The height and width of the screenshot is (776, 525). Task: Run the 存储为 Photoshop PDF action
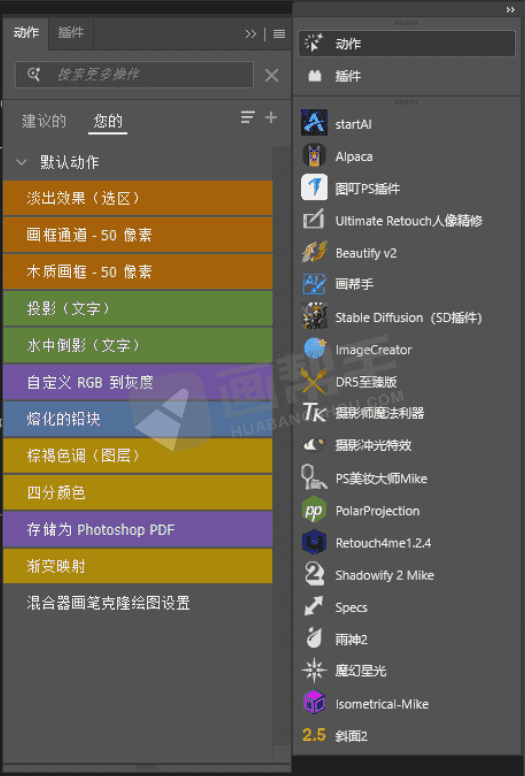(138, 529)
